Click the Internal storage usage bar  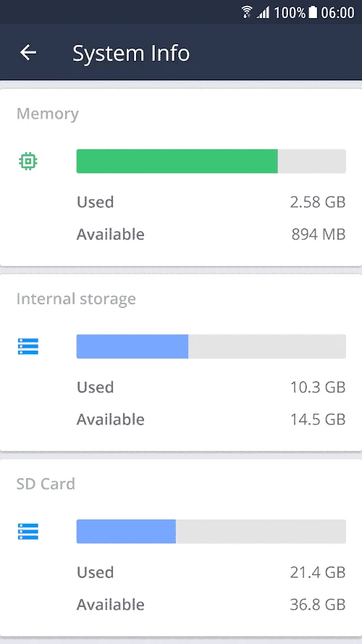coord(211,346)
